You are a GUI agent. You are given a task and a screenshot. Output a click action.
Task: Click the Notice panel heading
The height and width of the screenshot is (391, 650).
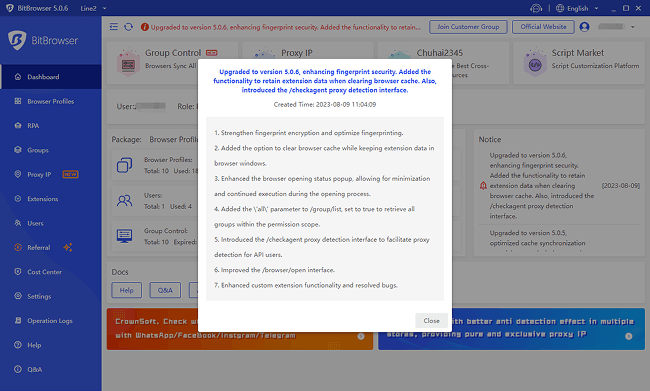(x=490, y=139)
